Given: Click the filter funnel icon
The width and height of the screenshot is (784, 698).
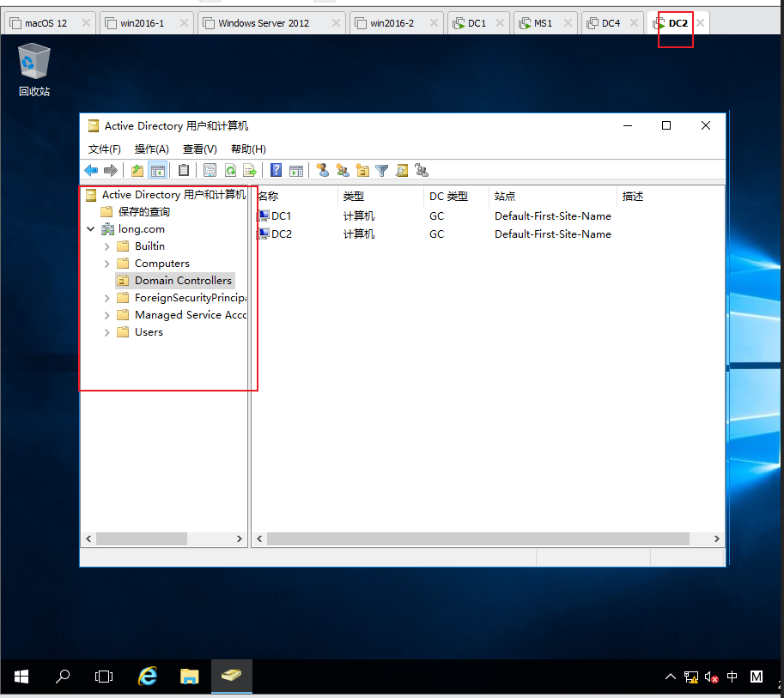Looking at the screenshot, I should pos(382,171).
